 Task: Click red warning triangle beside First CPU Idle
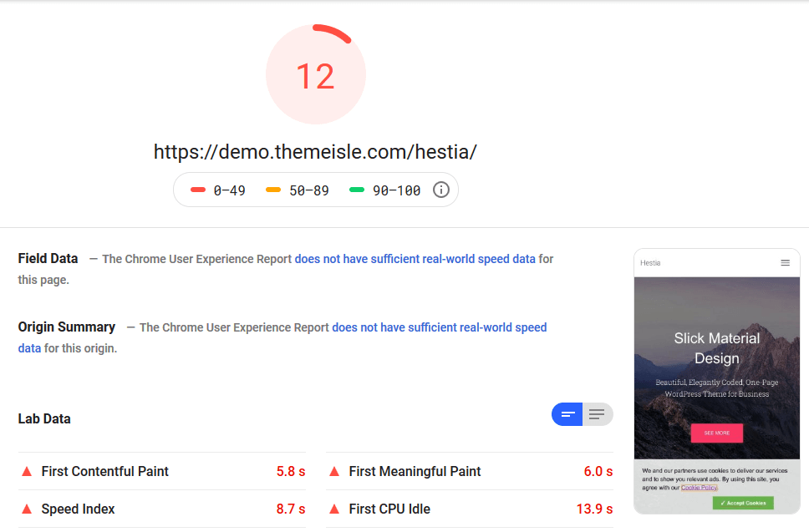coord(334,509)
